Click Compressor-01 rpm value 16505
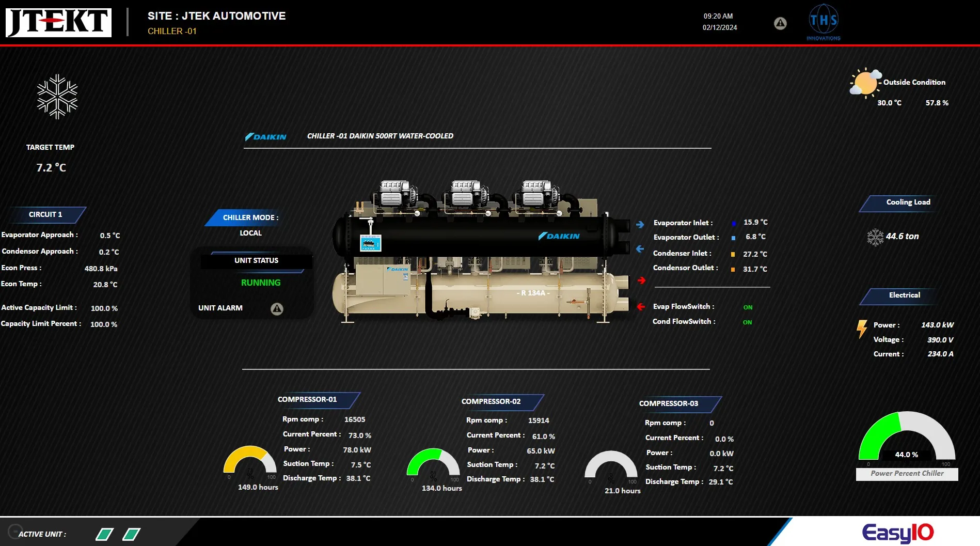The width and height of the screenshot is (980, 546). point(355,420)
